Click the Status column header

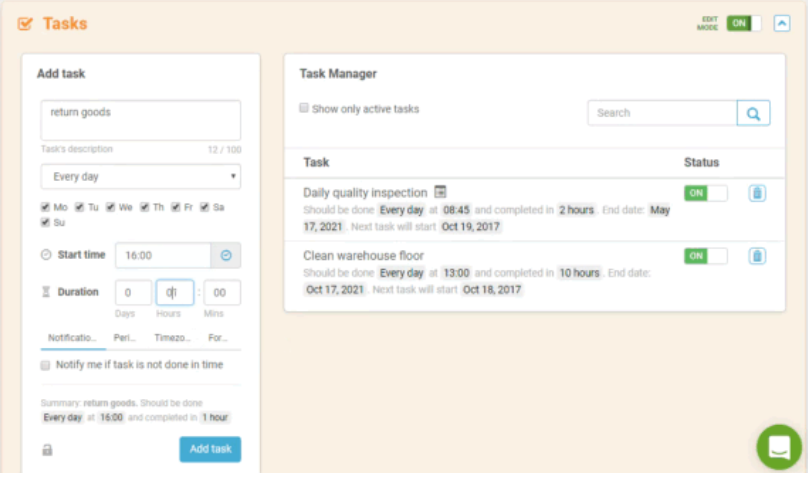(x=701, y=162)
